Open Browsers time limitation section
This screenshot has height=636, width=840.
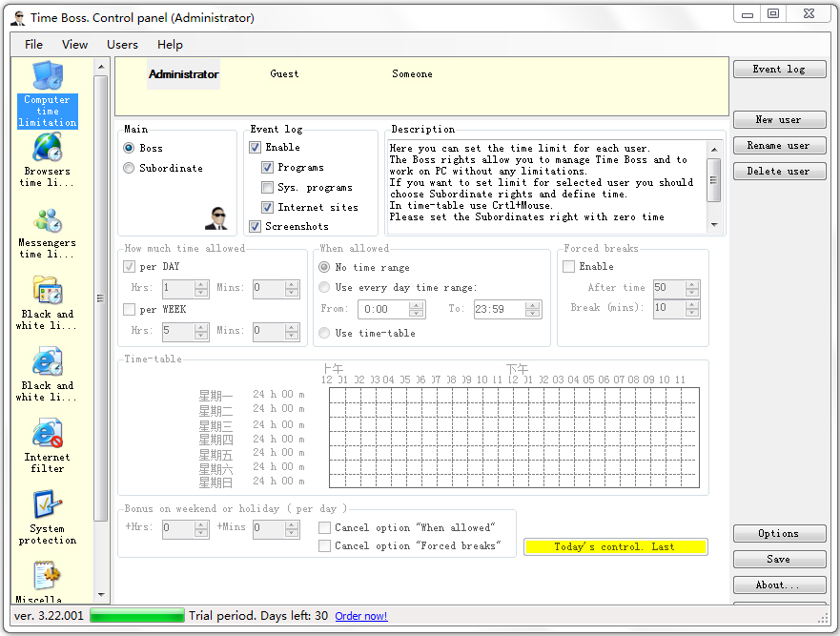pos(47,160)
